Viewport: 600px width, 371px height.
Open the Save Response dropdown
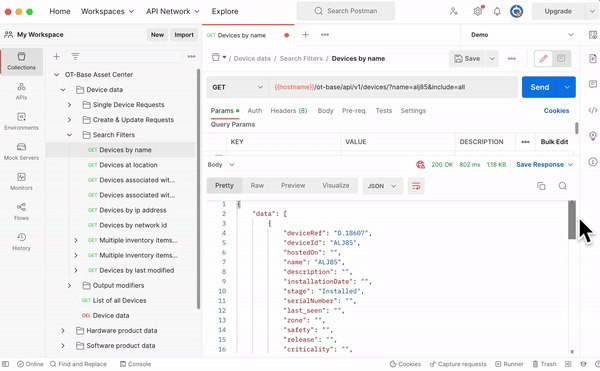tap(545, 165)
